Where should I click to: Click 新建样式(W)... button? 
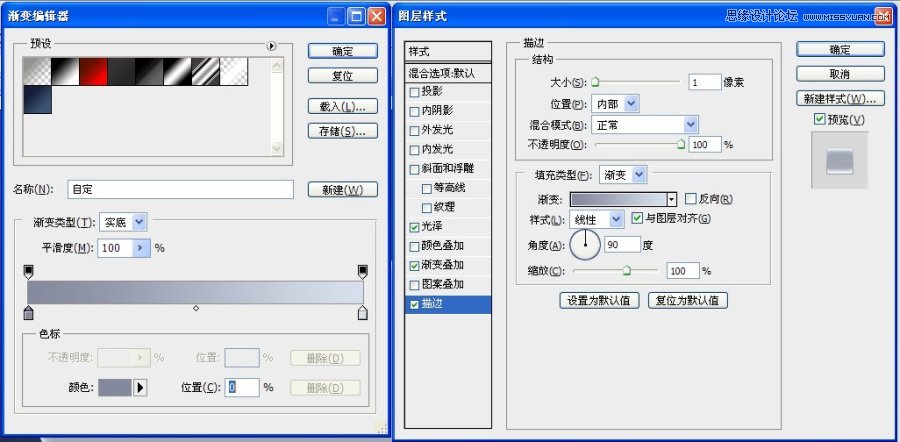840,99
